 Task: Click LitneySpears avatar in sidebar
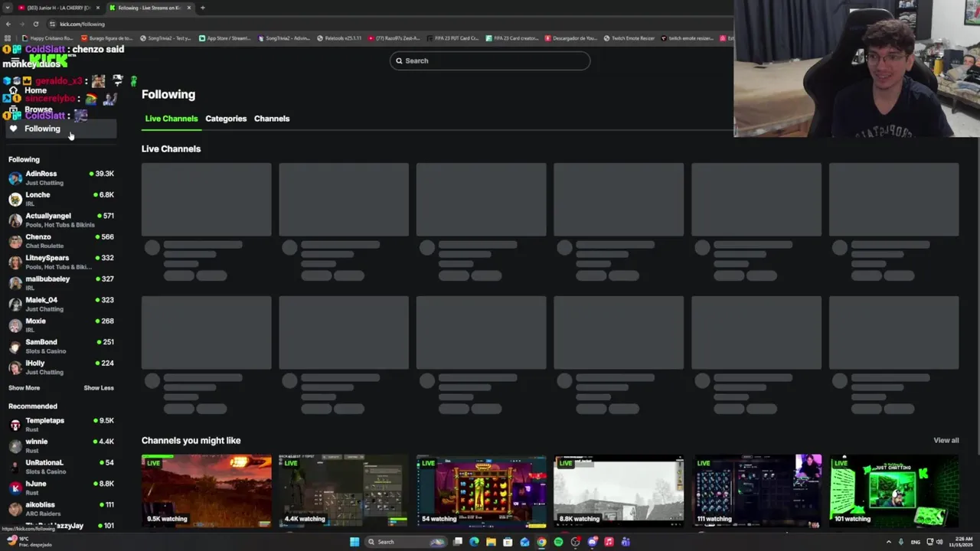pos(15,262)
